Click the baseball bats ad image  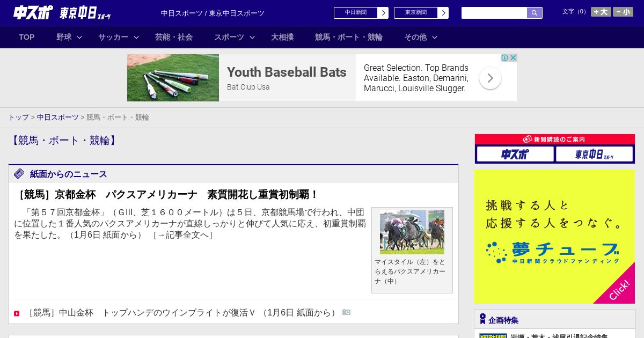[173, 78]
